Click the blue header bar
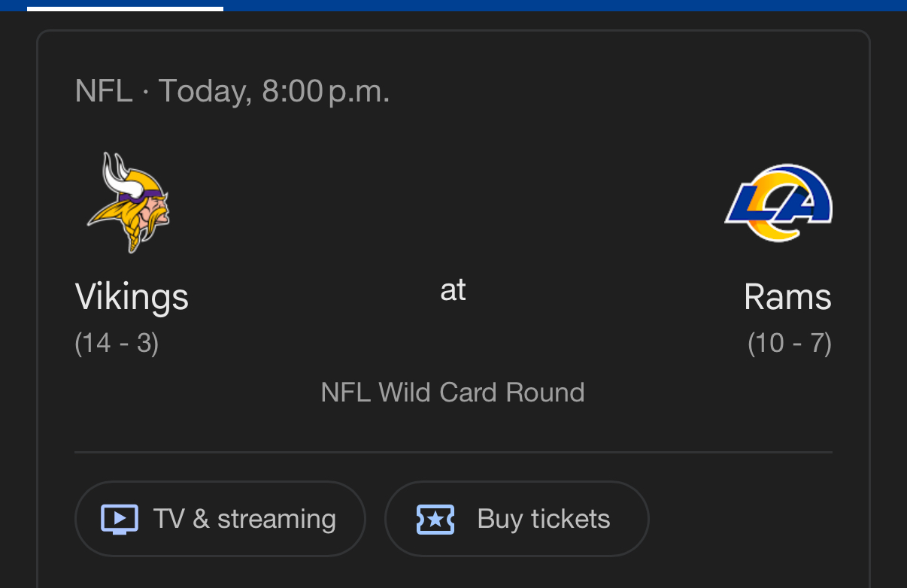Image resolution: width=907 pixels, height=588 pixels. [564, 5]
